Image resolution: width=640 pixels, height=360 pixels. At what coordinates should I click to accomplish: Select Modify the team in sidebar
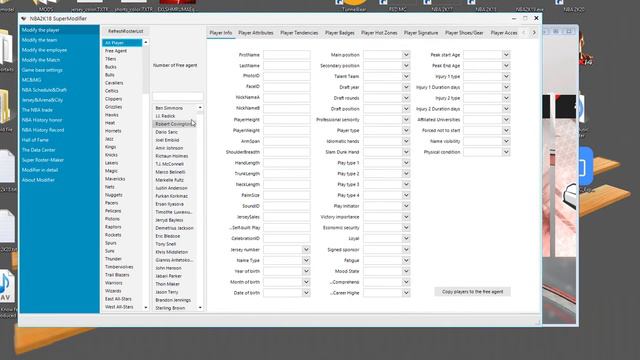[x=39, y=40]
